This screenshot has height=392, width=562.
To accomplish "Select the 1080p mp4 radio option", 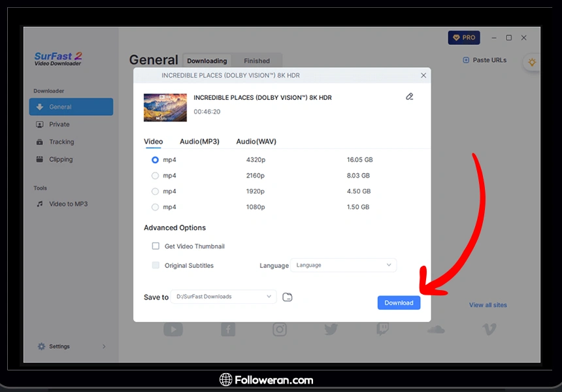I will click(x=155, y=207).
